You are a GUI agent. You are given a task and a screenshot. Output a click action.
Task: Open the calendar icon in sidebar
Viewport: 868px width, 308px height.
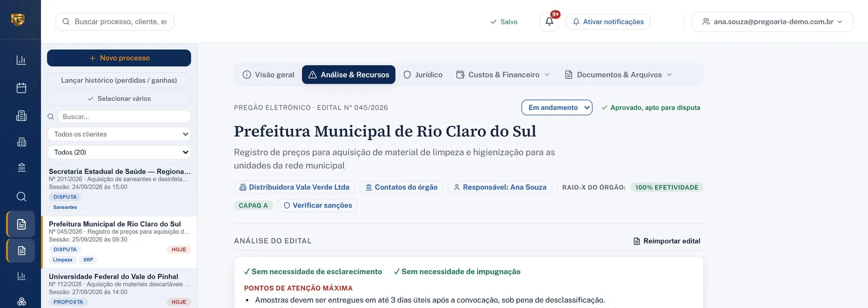coord(21,88)
